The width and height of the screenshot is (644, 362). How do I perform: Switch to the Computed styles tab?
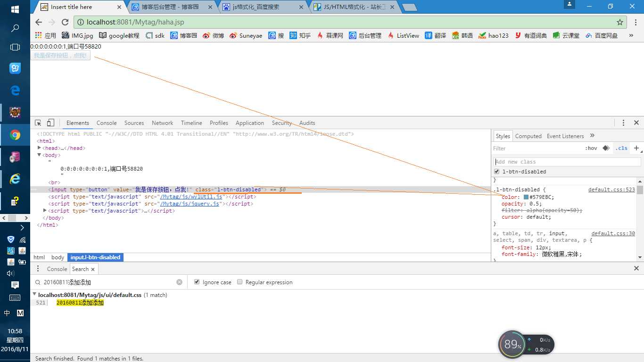[528, 136]
